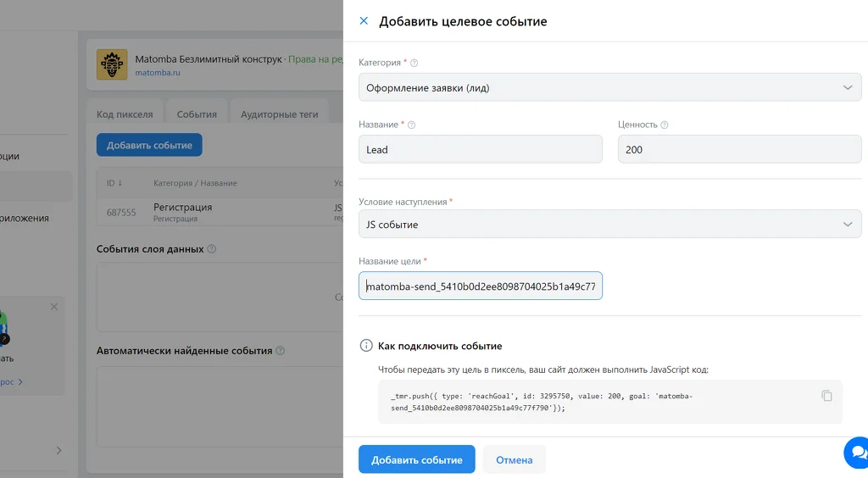868x478 pixels.
Task: Expand the Условие наступления dropdown
Action: [x=610, y=224]
